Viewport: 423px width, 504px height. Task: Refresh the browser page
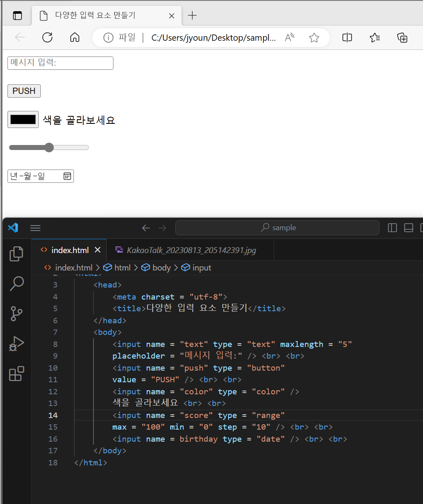pyautogui.click(x=47, y=38)
